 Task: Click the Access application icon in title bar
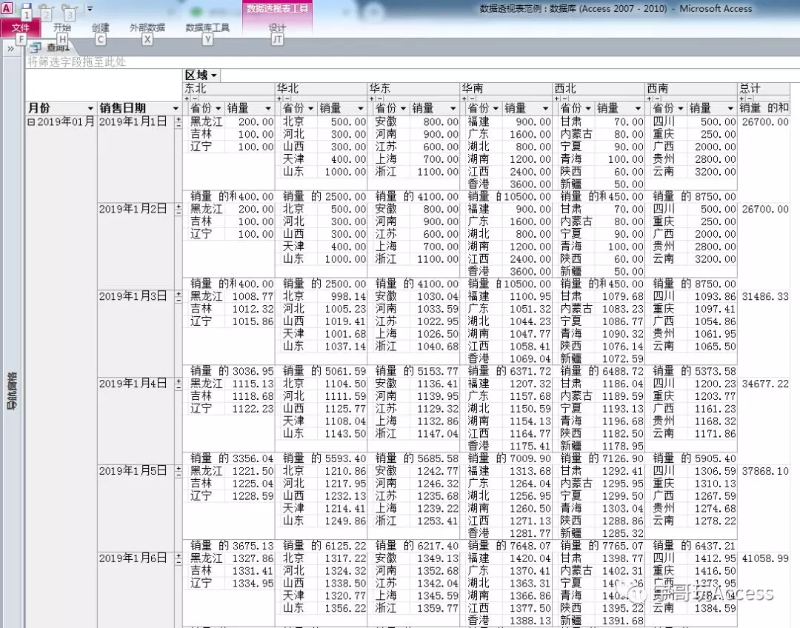tap(7, 8)
